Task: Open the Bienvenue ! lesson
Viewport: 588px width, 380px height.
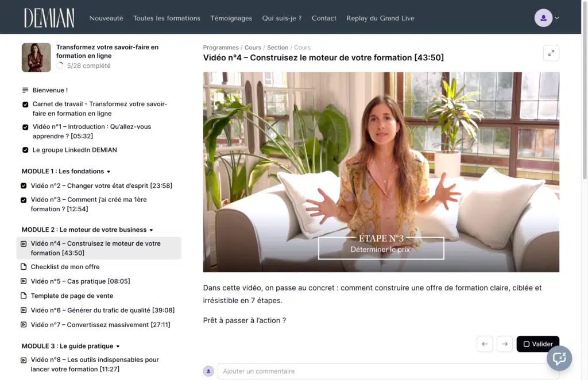Action: click(x=51, y=90)
